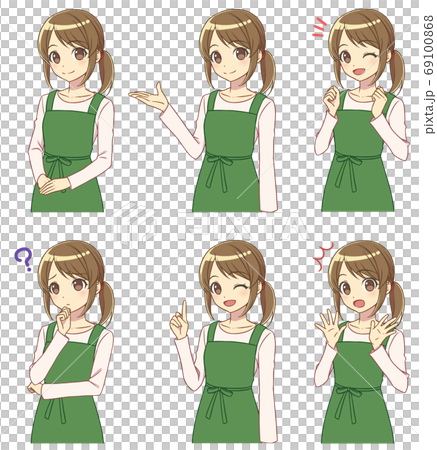Select the winking girl pointing index finger up
This screenshot has width=437, height=450.
click(223, 342)
